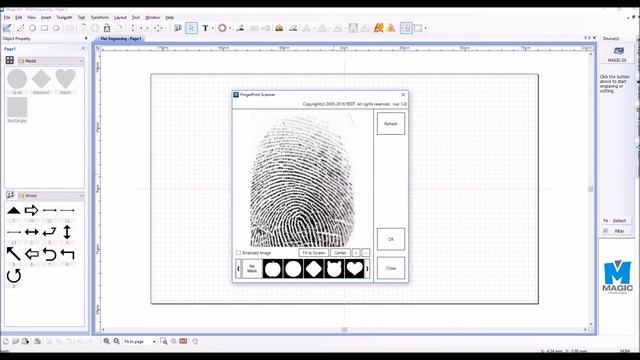
Task: Open the Help menu
Action: point(169,18)
